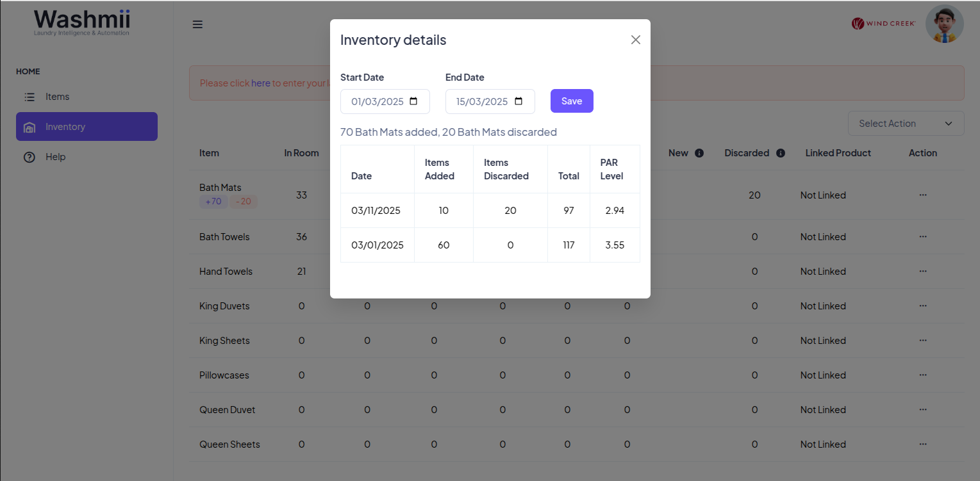
Task: Open the three-dot action menu for Pillowcases
Action: pyautogui.click(x=922, y=375)
